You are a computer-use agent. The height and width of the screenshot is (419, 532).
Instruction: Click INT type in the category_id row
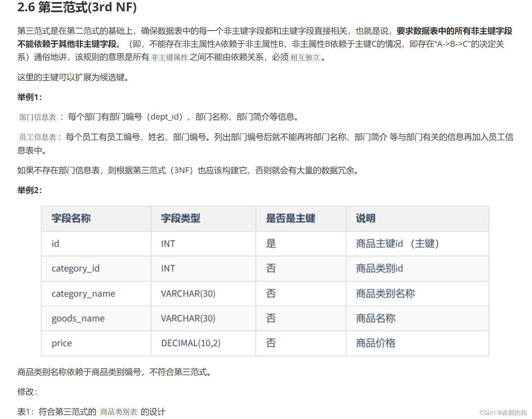[168, 268]
